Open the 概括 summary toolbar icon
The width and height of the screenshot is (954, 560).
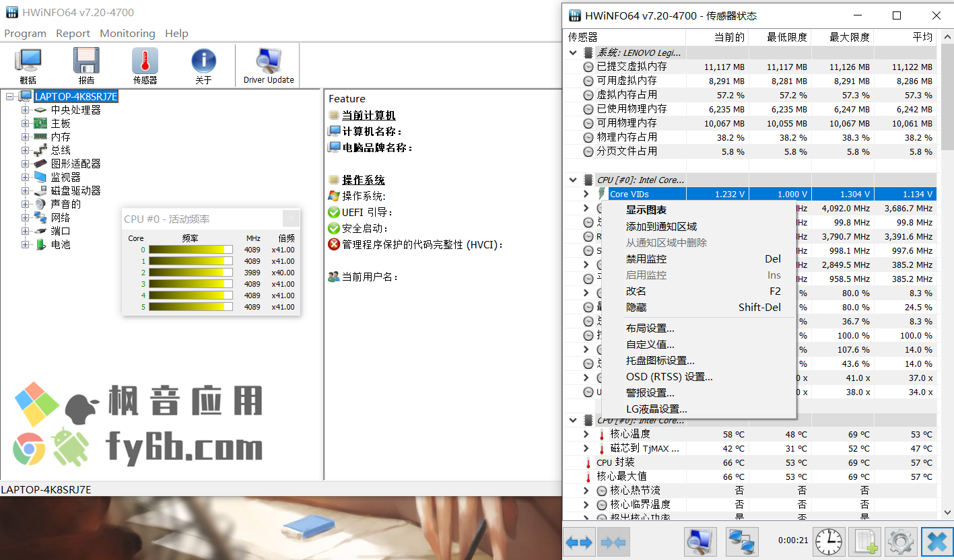28,66
